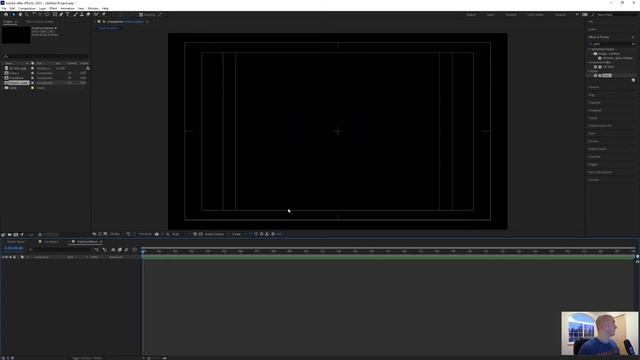Open the Layer menu
640x360 pixels.
pos(42,8)
